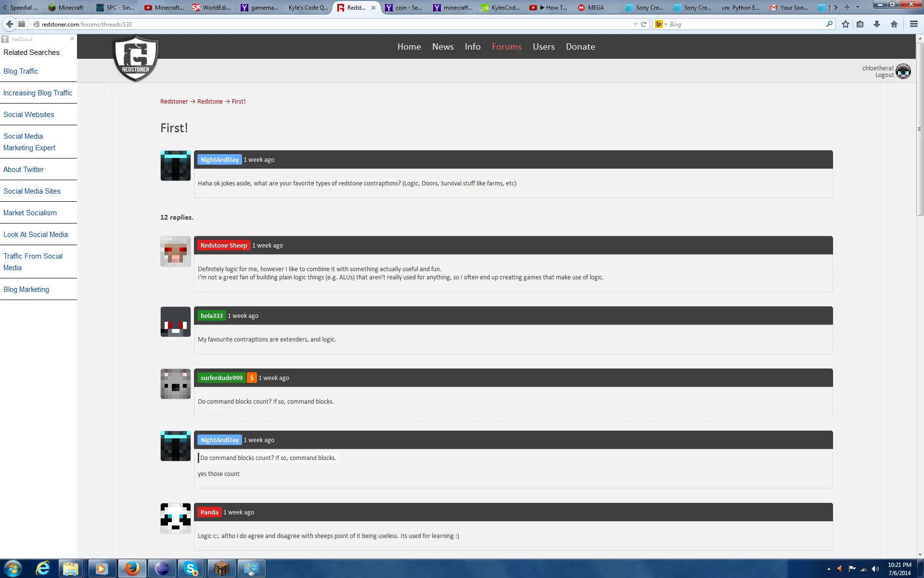
Task: Expand the Bing search engine dropdown
Action: coord(666,24)
